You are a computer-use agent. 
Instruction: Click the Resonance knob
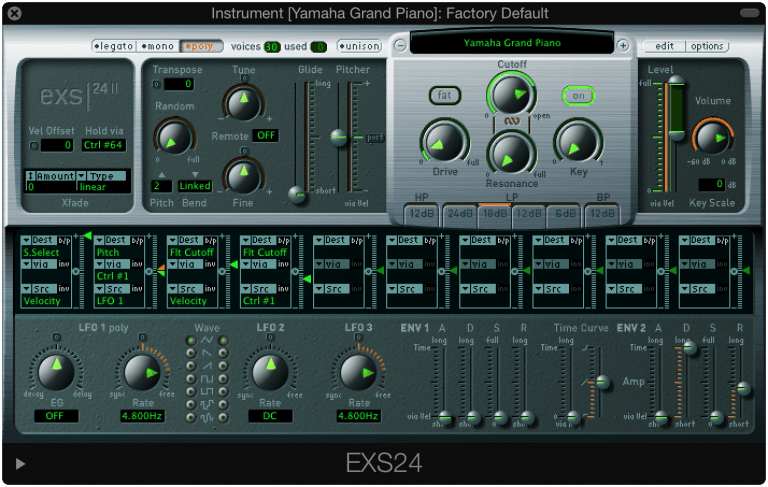(x=511, y=154)
